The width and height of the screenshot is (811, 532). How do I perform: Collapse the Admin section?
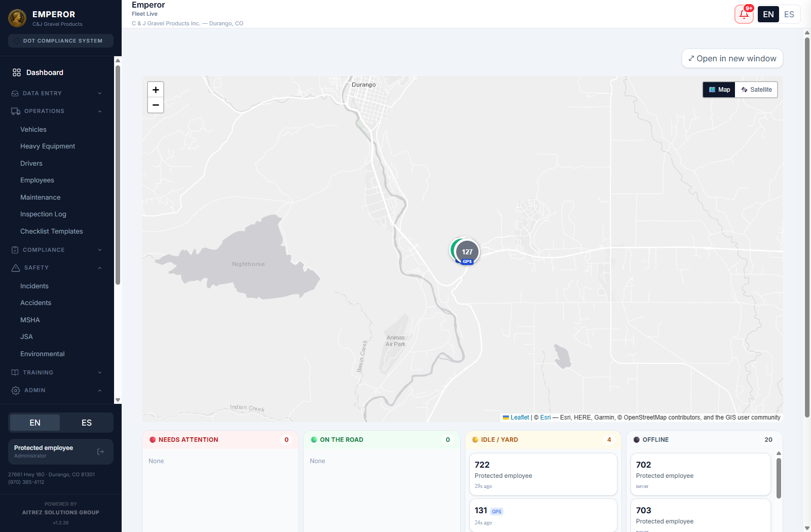(x=57, y=390)
